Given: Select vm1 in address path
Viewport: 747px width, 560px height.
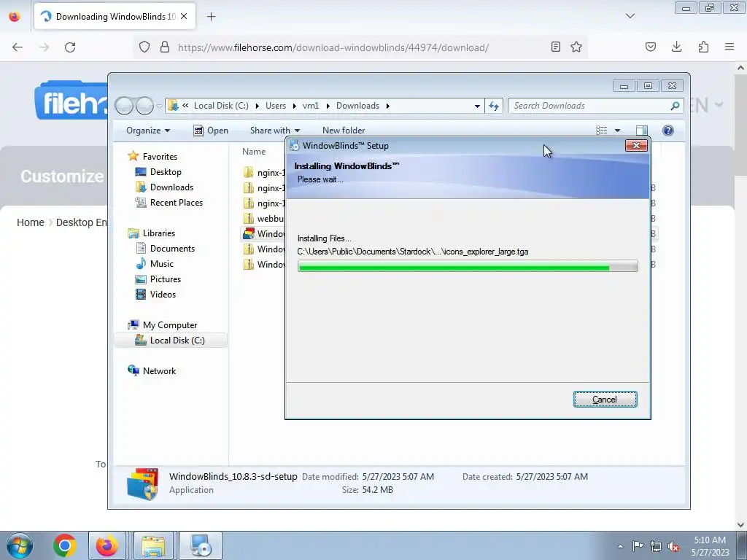Looking at the screenshot, I should click(311, 106).
